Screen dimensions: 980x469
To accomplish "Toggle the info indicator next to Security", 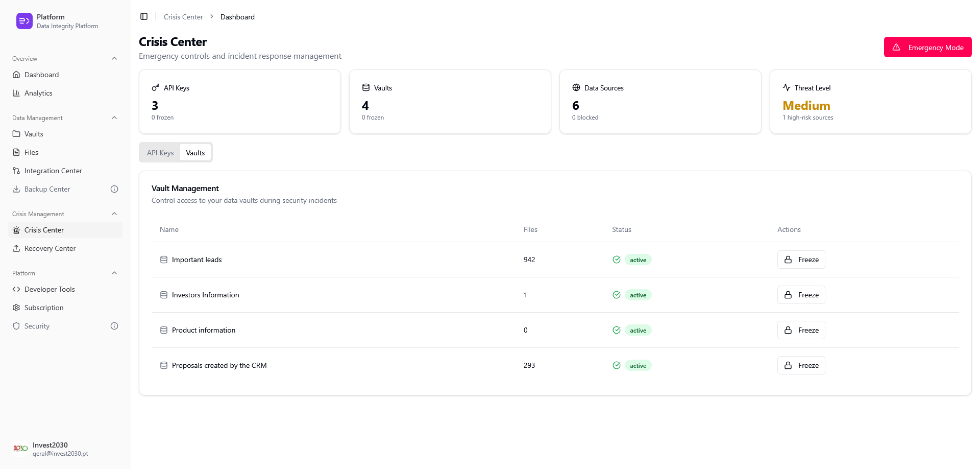I will 114,326.
